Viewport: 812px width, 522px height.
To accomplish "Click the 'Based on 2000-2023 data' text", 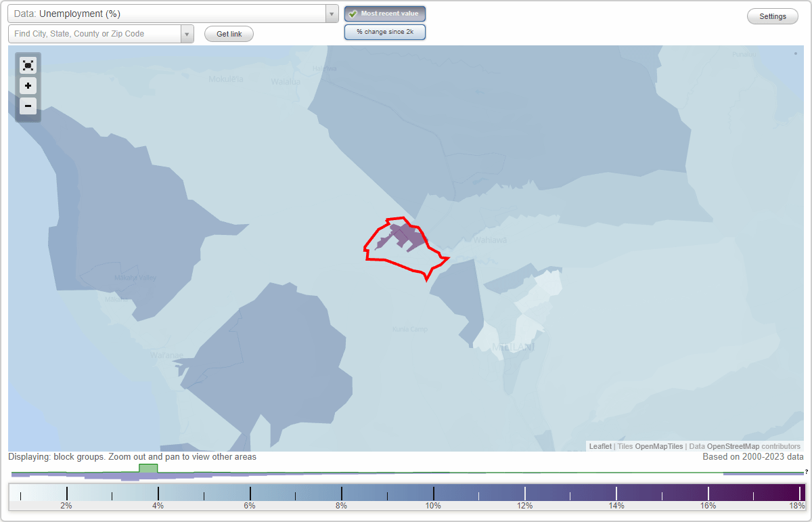I will pos(753,457).
